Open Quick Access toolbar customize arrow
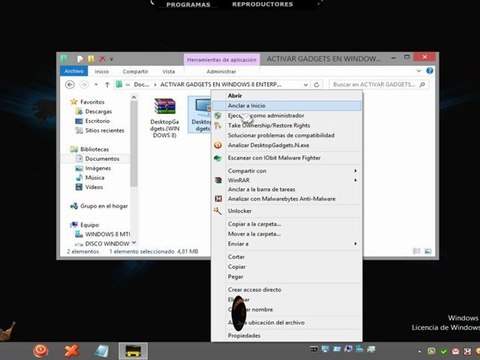This screenshot has width=480, height=360. click(111, 59)
